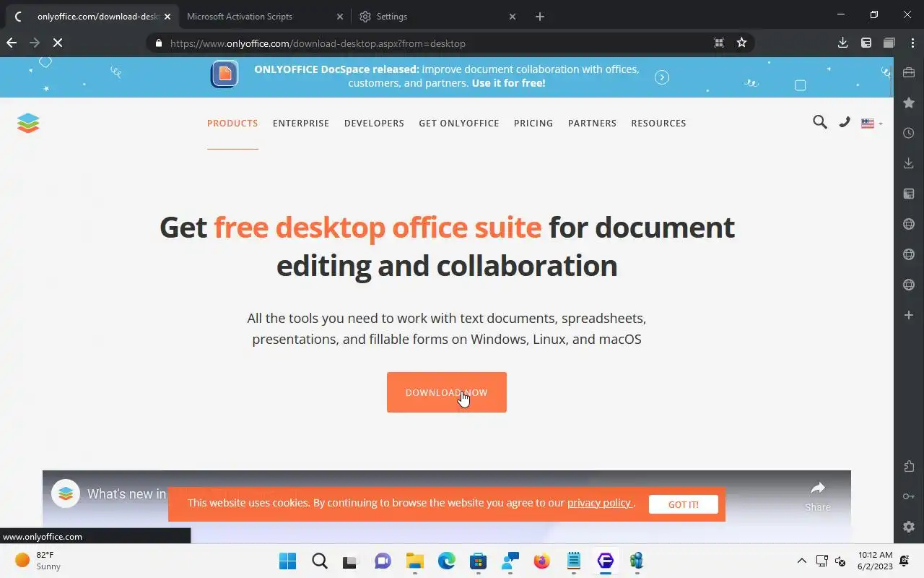Open the weather widget 82°F Sunny

point(38,561)
